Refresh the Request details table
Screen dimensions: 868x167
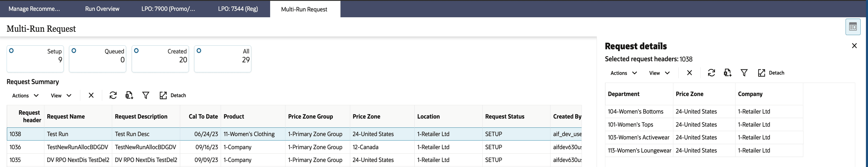(x=711, y=73)
